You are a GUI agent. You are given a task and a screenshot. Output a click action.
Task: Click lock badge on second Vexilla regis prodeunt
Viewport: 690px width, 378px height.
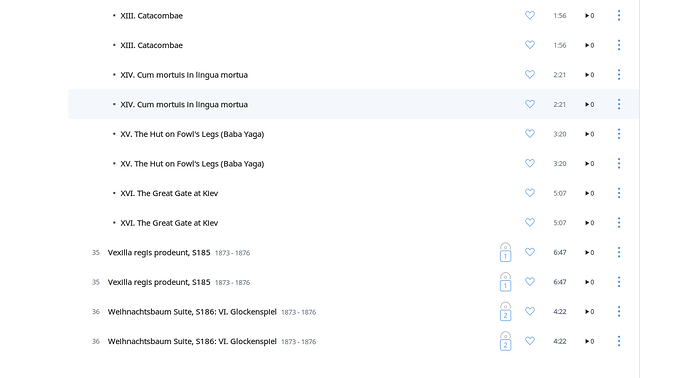(505, 282)
